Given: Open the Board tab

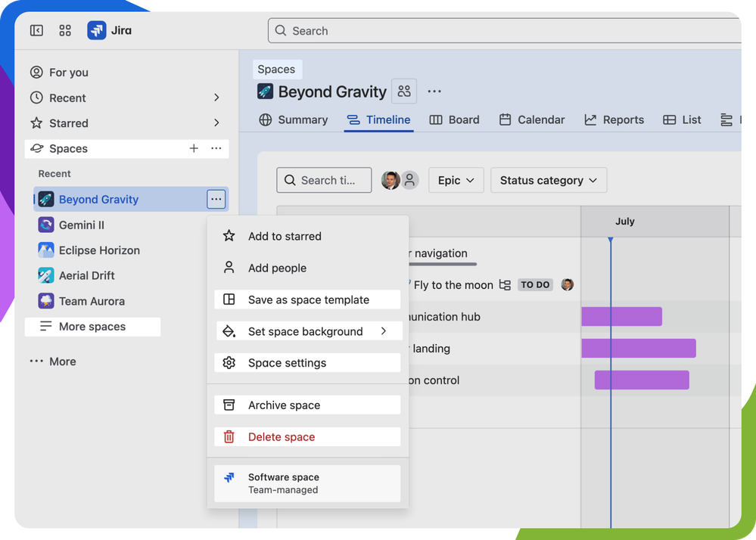Looking at the screenshot, I should click(x=454, y=119).
